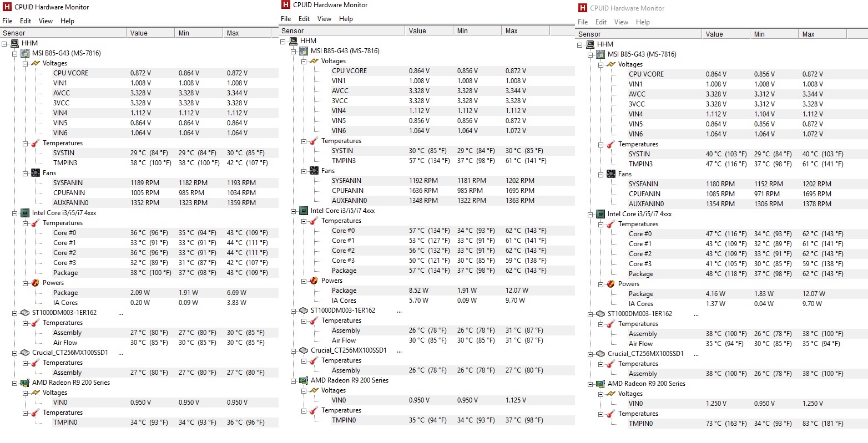Click the Value column header in left window
This screenshot has height=443, width=868.
point(150,33)
